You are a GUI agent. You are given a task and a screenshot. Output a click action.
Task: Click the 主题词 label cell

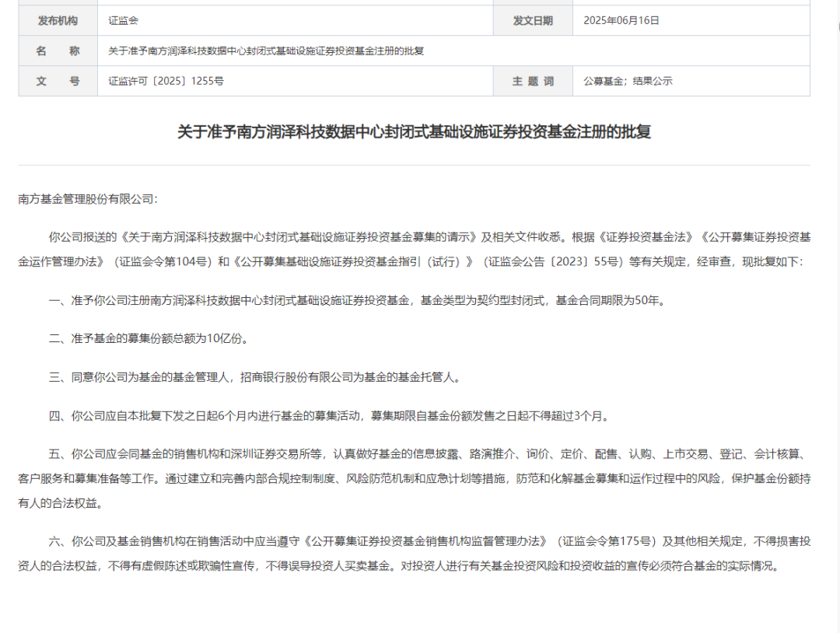point(532,81)
